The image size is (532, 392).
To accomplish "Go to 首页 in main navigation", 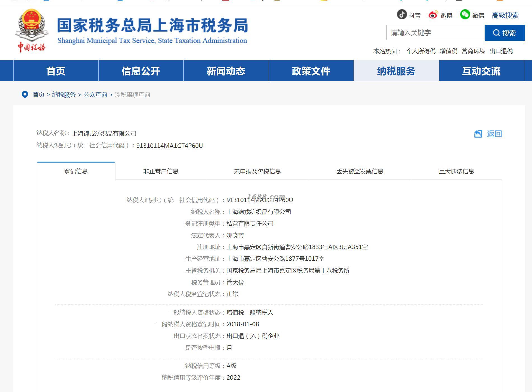I will (x=56, y=71).
